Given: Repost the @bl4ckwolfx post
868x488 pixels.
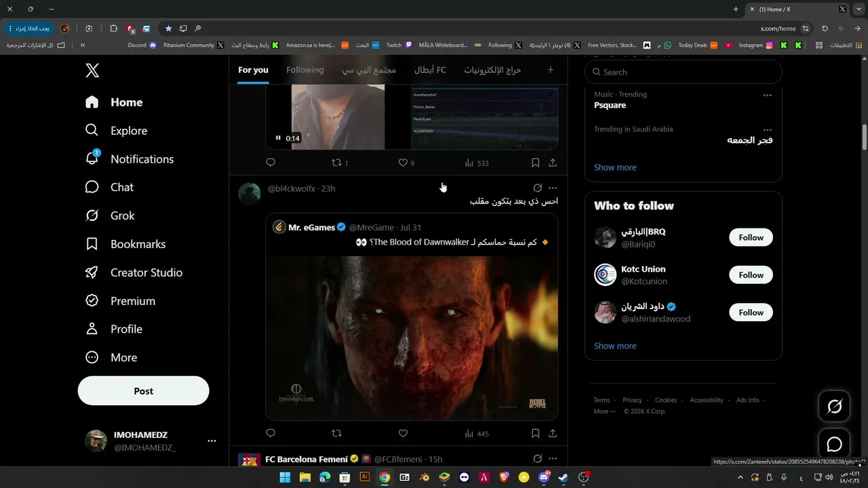Looking at the screenshot, I should pyautogui.click(x=336, y=434).
